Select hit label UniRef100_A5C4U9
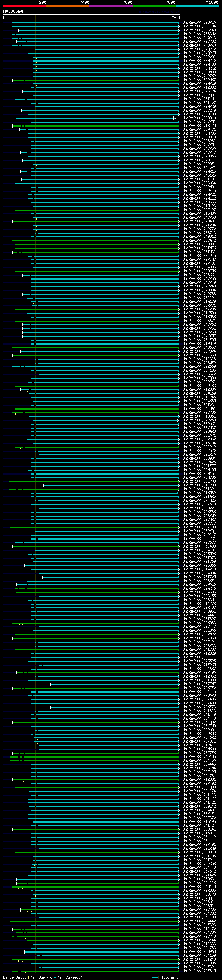Image resolution: width=222 pixels, height=980 pixels. 199,546
